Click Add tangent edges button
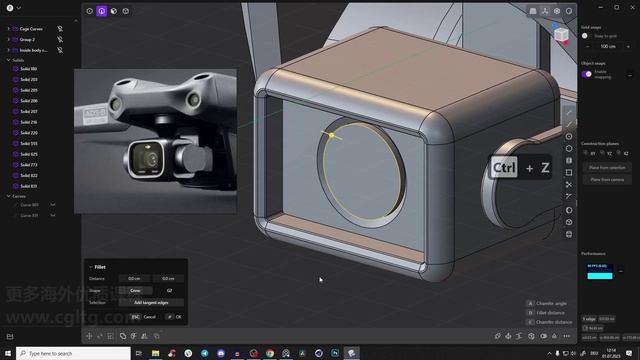 coord(151,302)
